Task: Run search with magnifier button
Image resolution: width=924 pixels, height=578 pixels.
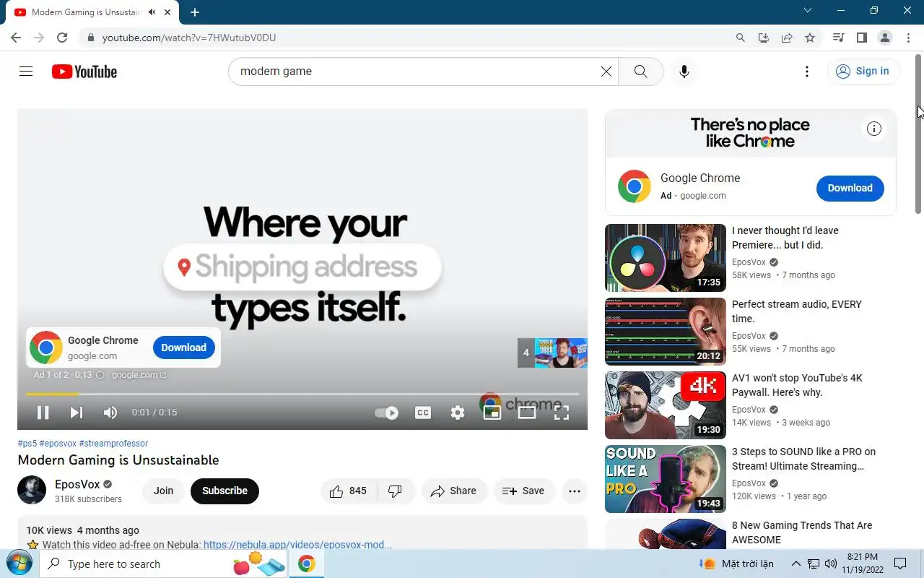Action: pyautogui.click(x=640, y=72)
